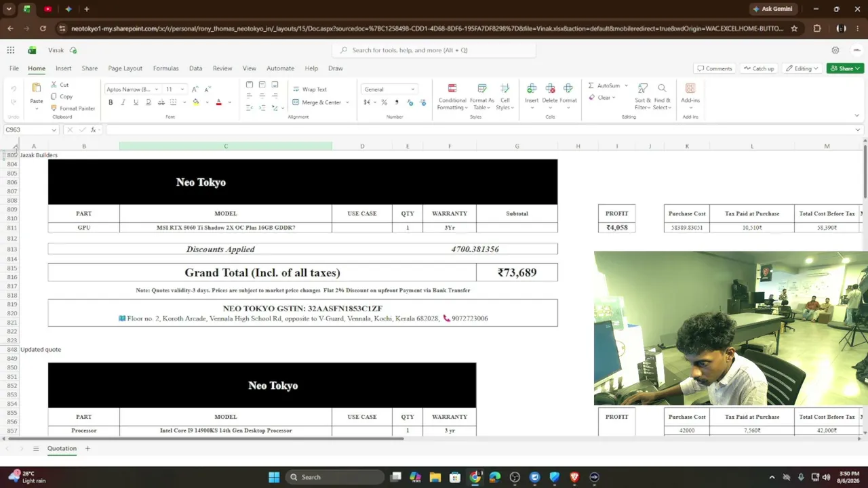Screen dimensions: 868x488
Task: Open Excel settings gear icon
Action: (835, 50)
